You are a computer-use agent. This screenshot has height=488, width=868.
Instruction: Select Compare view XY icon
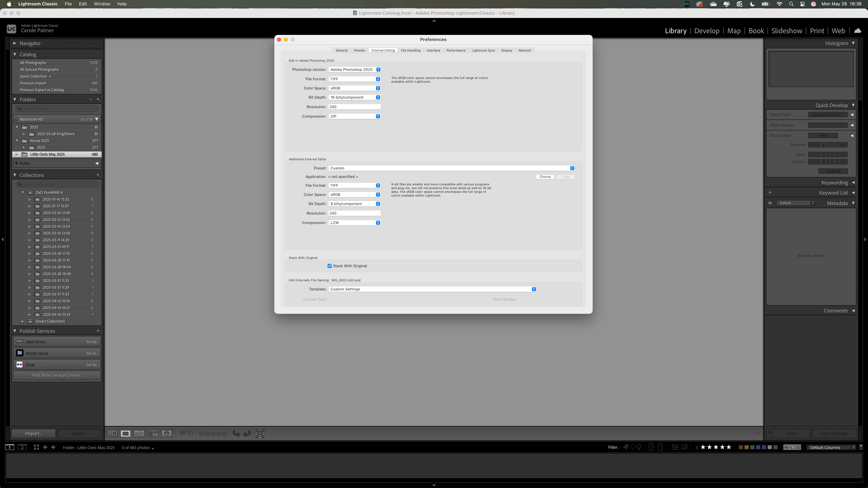coord(139,434)
